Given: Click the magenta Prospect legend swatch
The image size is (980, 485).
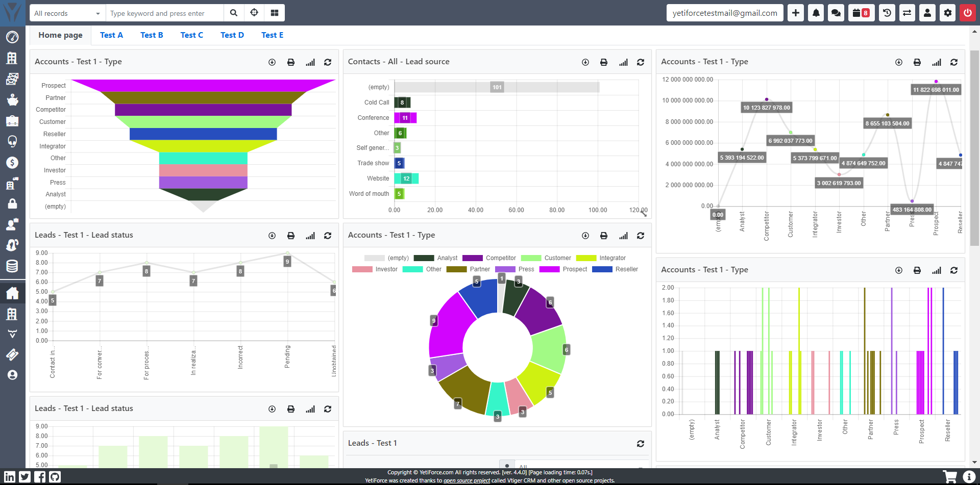Looking at the screenshot, I should [x=549, y=269].
